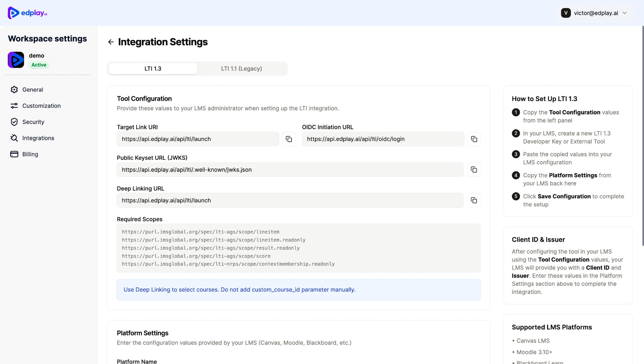
Task: Click the lti-ags/scope/score scope line
Action: pyautogui.click(x=196, y=256)
